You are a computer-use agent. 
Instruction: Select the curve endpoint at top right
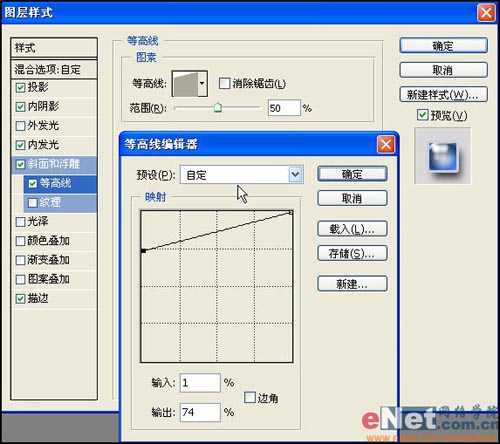click(290, 212)
